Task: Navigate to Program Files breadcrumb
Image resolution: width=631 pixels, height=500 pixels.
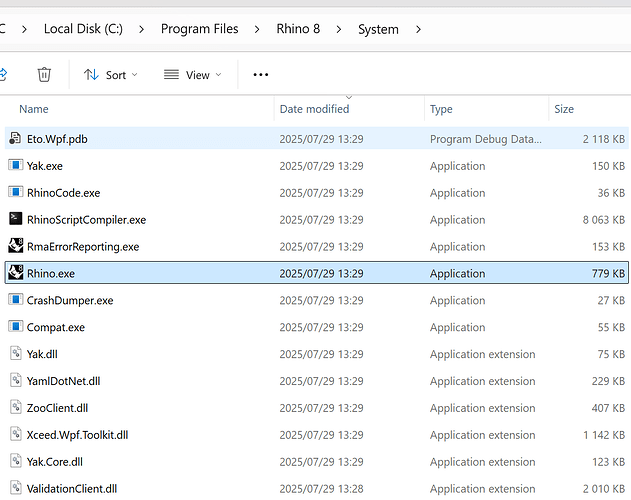Action: point(200,29)
